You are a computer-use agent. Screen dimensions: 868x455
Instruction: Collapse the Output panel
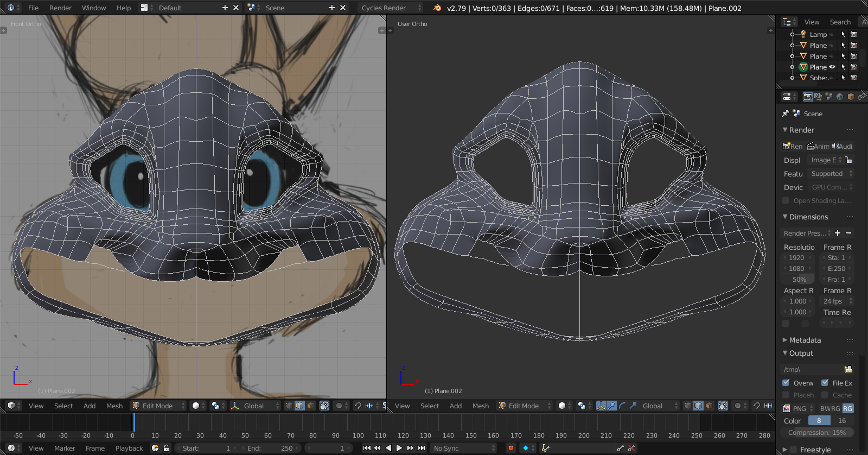click(x=785, y=353)
